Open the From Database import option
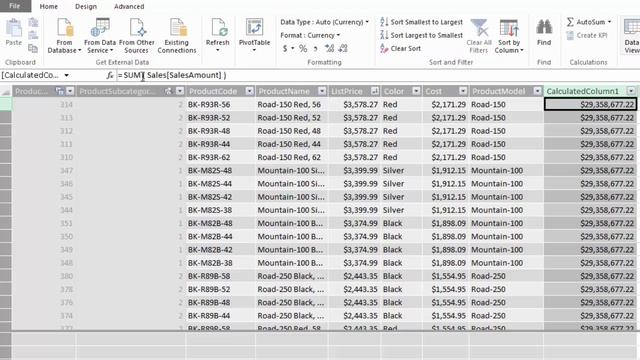 pos(64,36)
